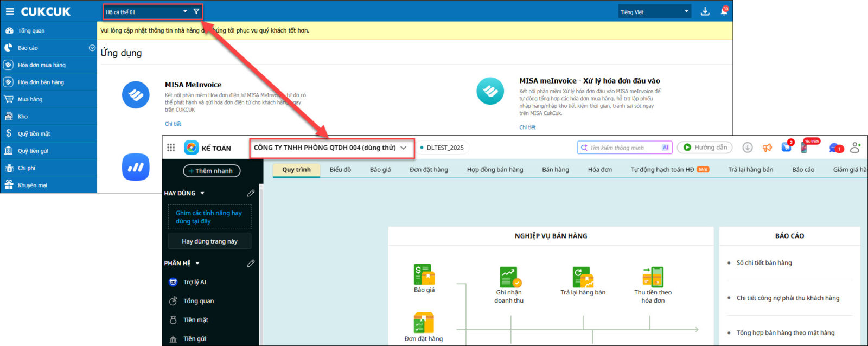Image resolution: width=868 pixels, height=346 pixels.
Task: Open the Hộ cá thể 01 dropdown
Action: (x=146, y=11)
